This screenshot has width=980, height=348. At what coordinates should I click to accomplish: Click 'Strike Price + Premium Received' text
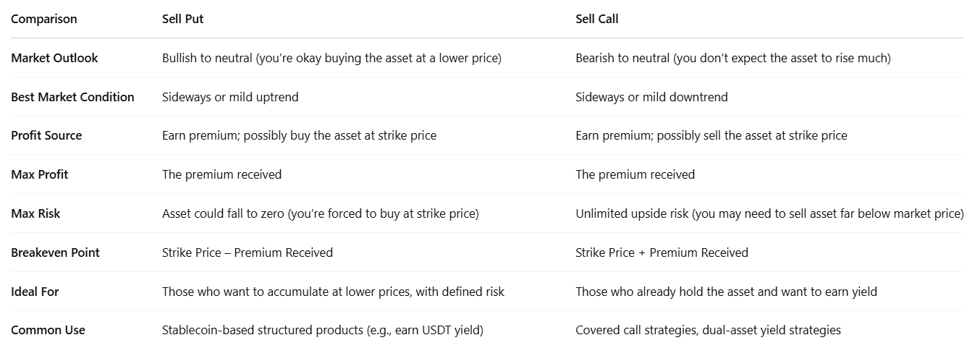tap(662, 252)
